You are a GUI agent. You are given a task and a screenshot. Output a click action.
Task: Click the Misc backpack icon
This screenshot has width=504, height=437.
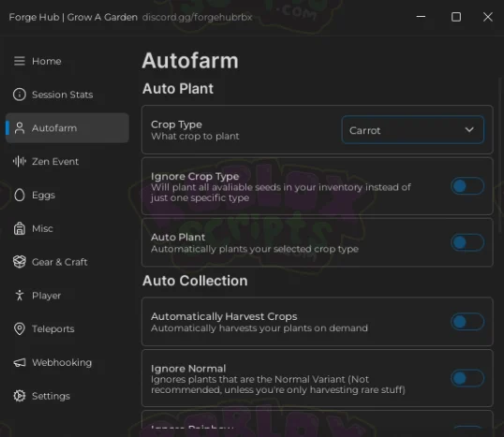tap(20, 228)
